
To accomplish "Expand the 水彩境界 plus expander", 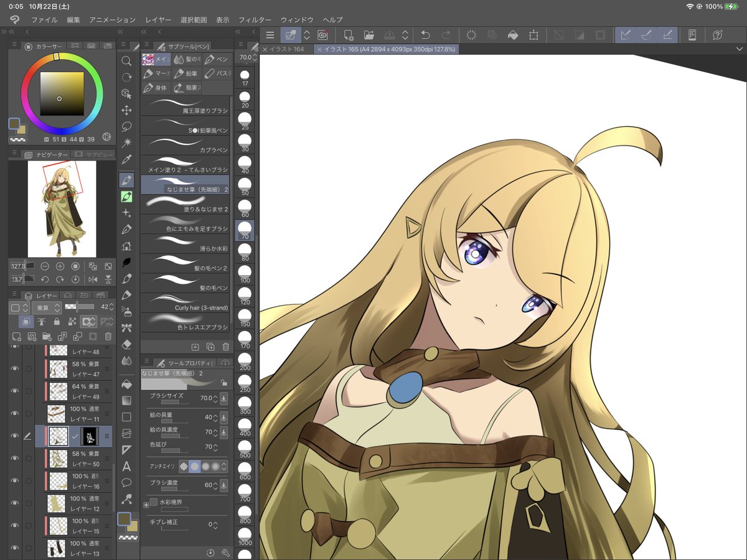I will 146,505.
